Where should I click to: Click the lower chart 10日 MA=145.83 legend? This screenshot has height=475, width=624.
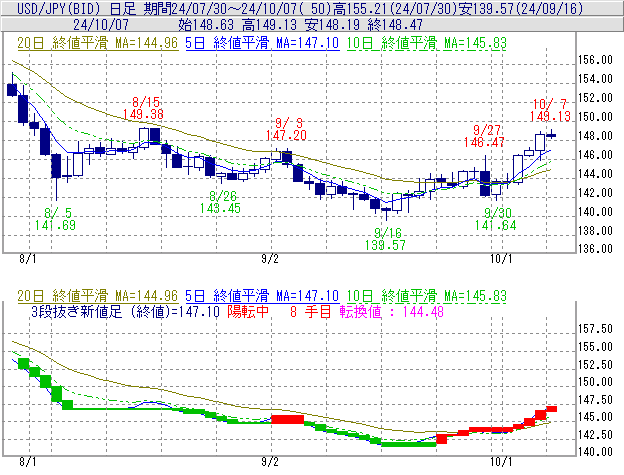[427, 296]
